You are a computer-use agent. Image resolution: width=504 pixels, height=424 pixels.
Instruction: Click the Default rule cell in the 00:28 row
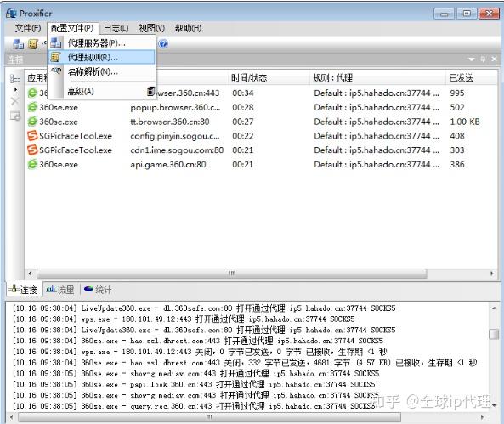click(377, 107)
